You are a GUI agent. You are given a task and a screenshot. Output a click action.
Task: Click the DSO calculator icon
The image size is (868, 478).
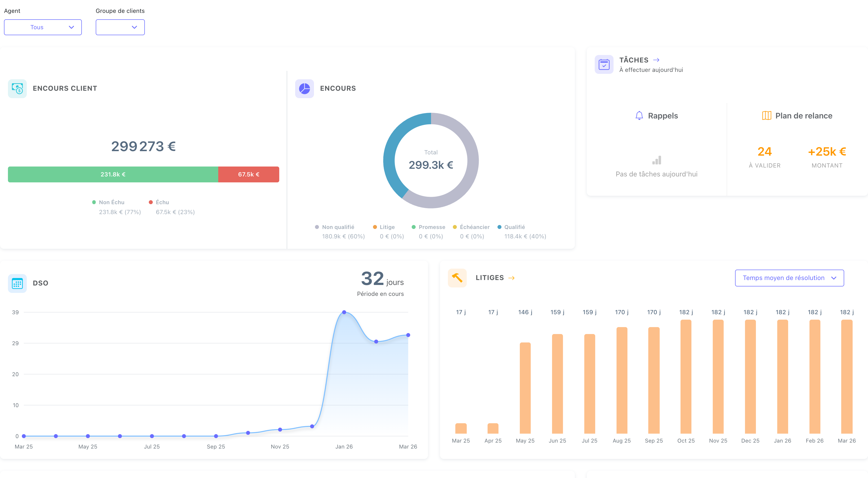pos(17,283)
